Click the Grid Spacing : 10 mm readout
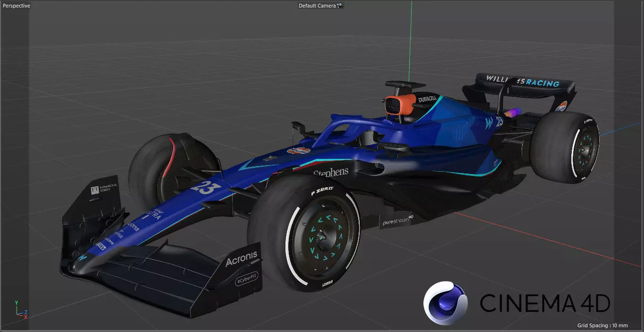Viewport: 644px width, 332px height. point(602,325)
